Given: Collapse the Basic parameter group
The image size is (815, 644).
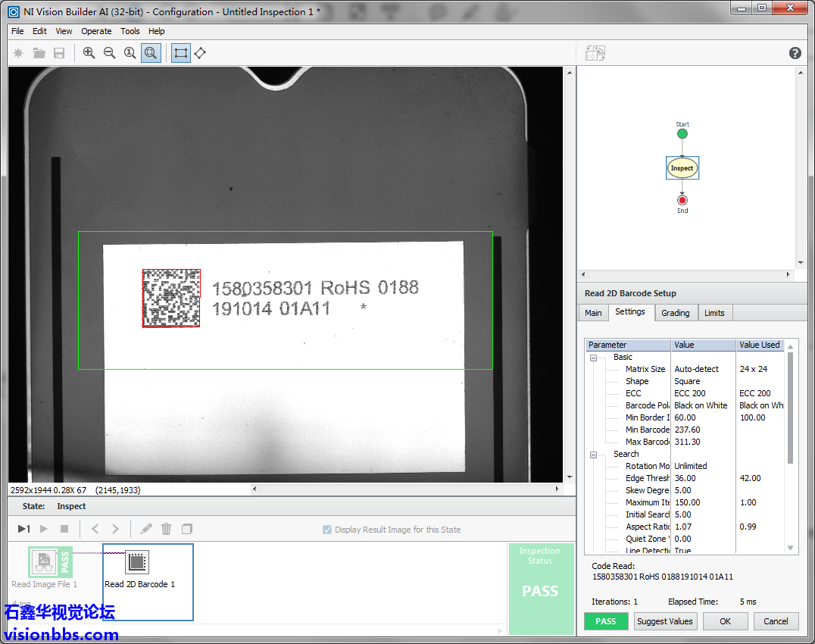Looking at the screenshot, I should coord(594,358).
